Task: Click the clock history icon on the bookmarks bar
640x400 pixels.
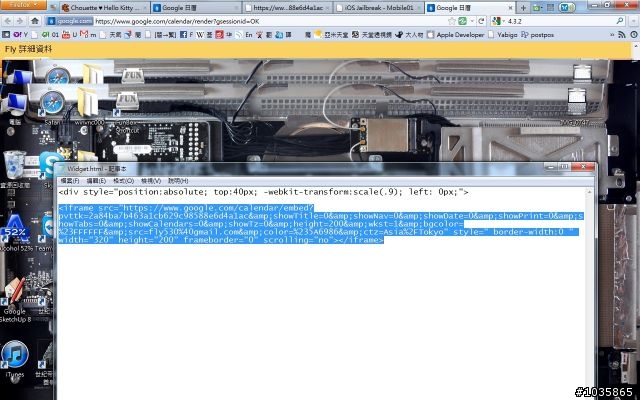Action: tap(634, 35)
